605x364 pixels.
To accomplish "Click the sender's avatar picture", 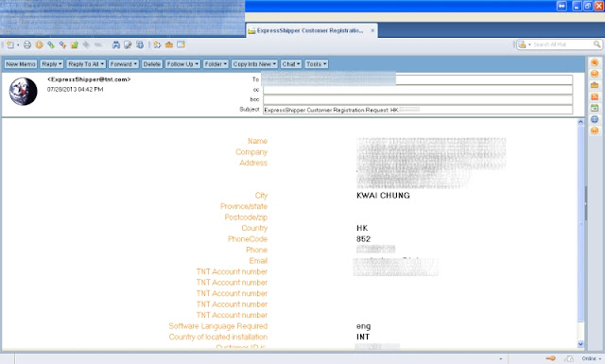I will [23, 92].
